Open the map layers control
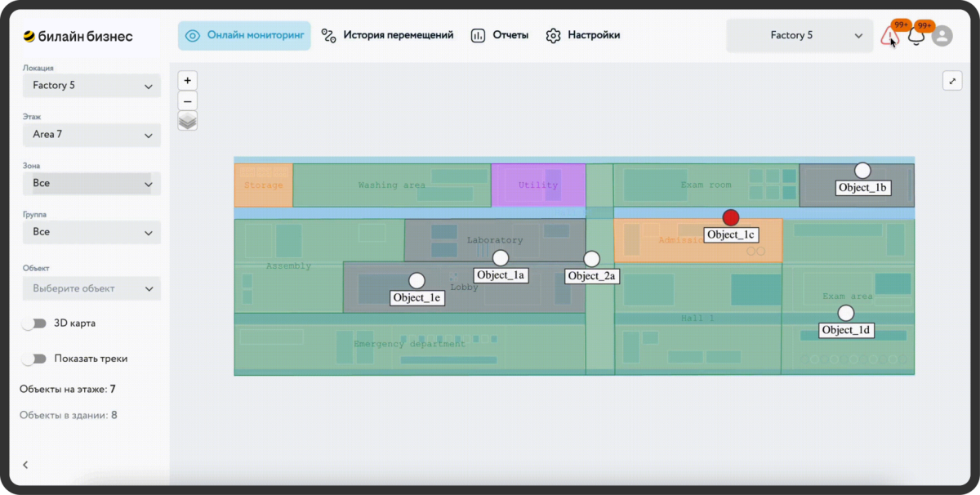Viewport: 980px width, 495px height. point(188,122)
